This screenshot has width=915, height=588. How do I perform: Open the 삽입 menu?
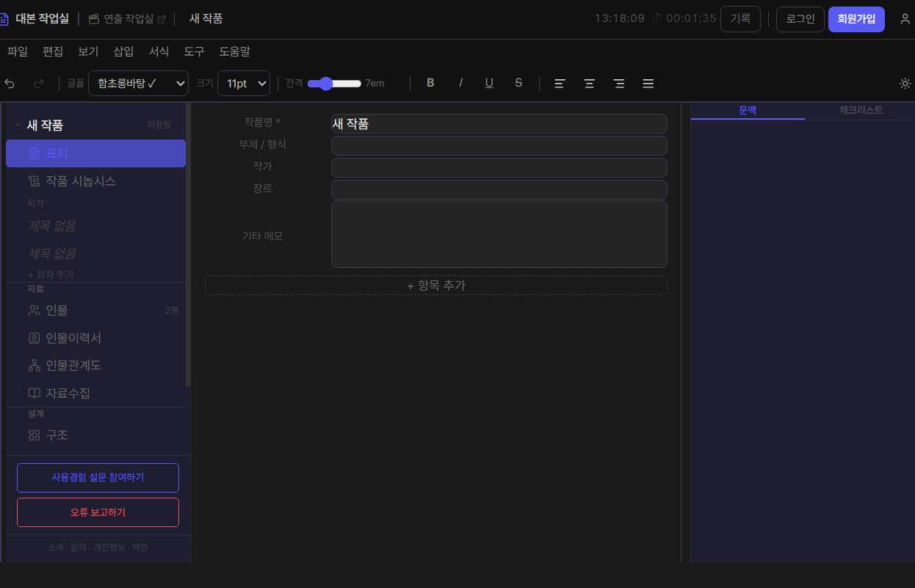pos(123,51)
